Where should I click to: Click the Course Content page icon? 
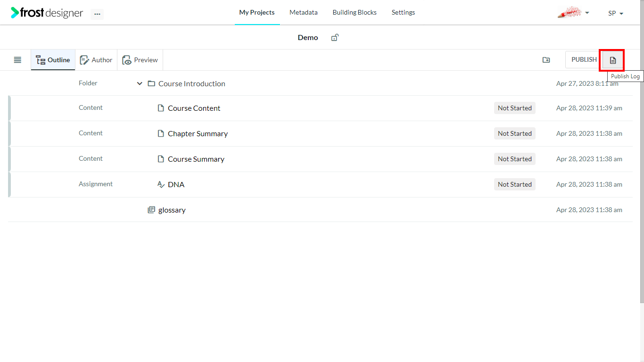coord(161,108)
